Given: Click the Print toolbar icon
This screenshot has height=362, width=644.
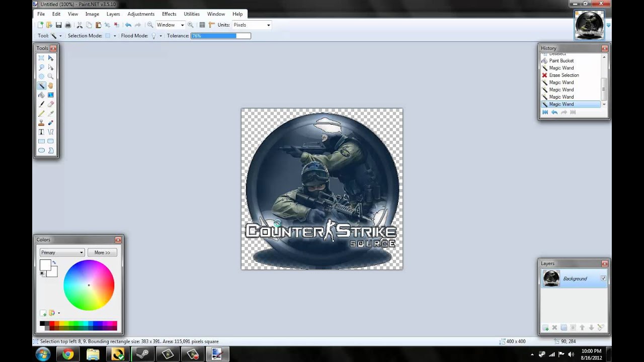Looking at the screenshot, I should point(68,25).
